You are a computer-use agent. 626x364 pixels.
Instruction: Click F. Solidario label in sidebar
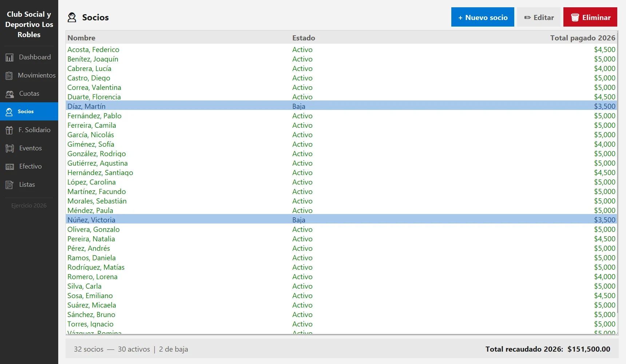coord(35,130)
